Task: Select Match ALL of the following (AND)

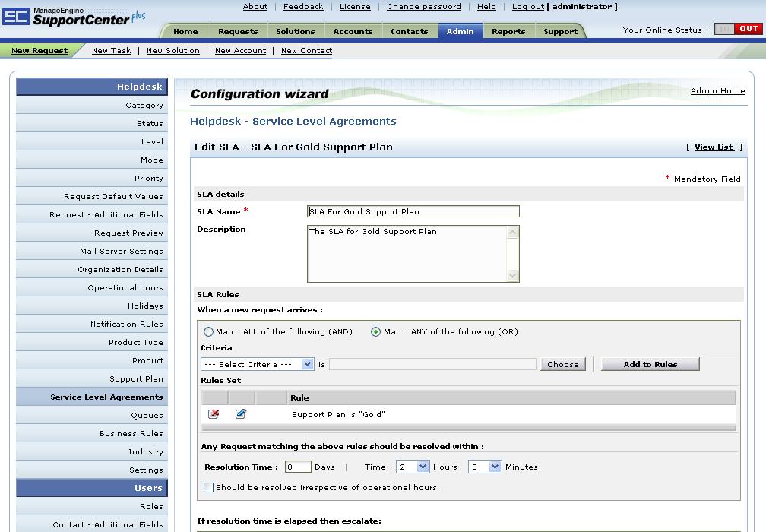Action: [x=208, y=331]
